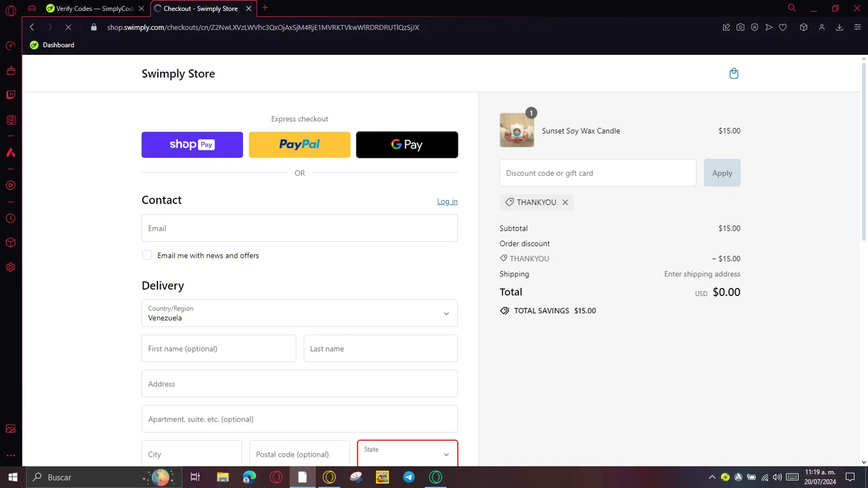Pay with PayPal
The width and height of the screenshot is (868, 488).
click(300, 145)
